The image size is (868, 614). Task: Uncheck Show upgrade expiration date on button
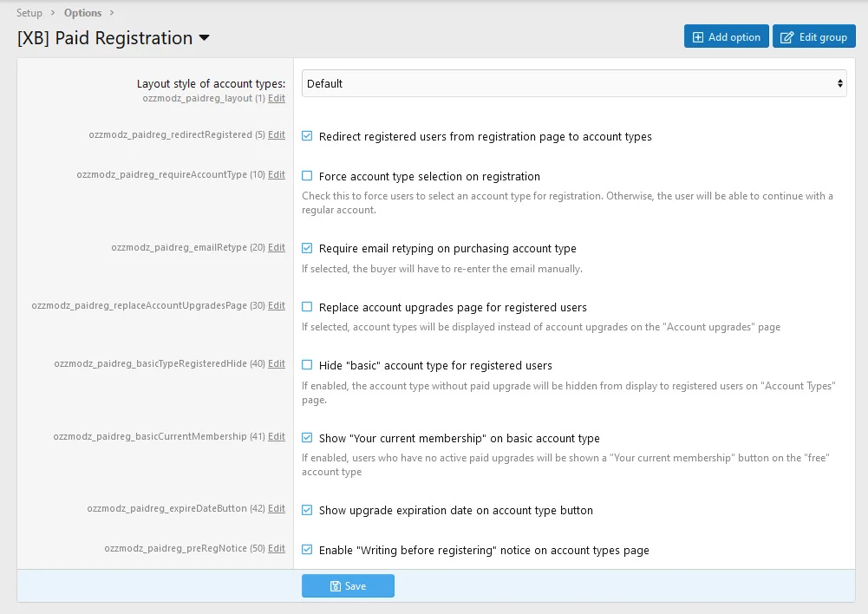tap(307, 510)
